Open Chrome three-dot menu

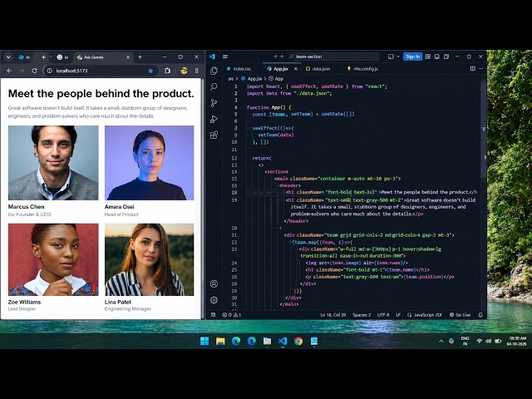click(x=197, y=71)
